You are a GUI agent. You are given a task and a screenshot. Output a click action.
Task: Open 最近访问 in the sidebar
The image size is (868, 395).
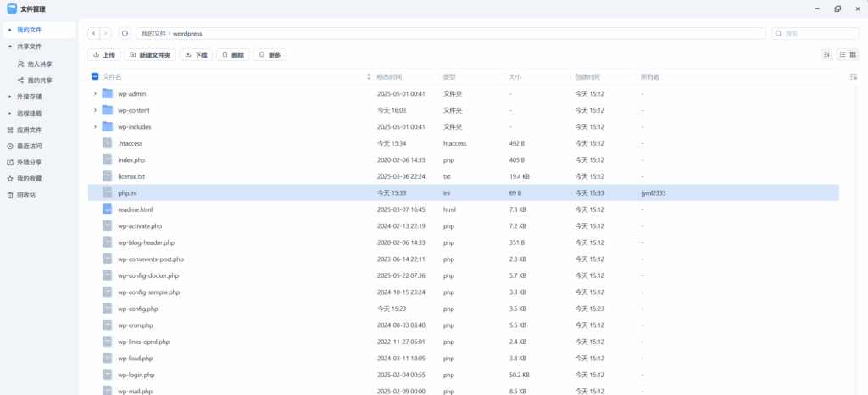29,146
